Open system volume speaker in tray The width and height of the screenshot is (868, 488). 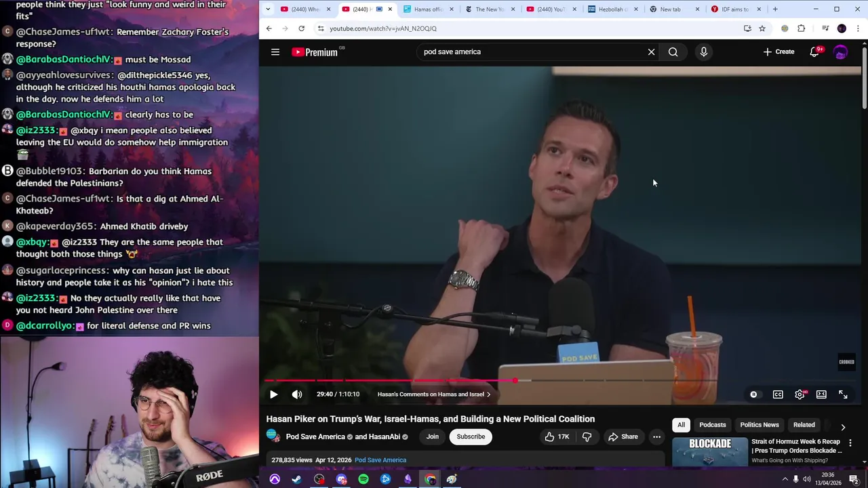pos(806,480)
